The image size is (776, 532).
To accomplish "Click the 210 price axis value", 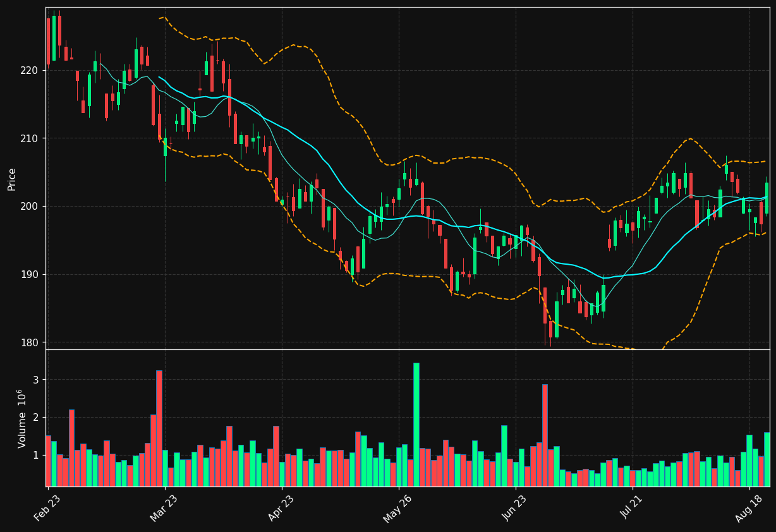I will (x=30, y=138).
